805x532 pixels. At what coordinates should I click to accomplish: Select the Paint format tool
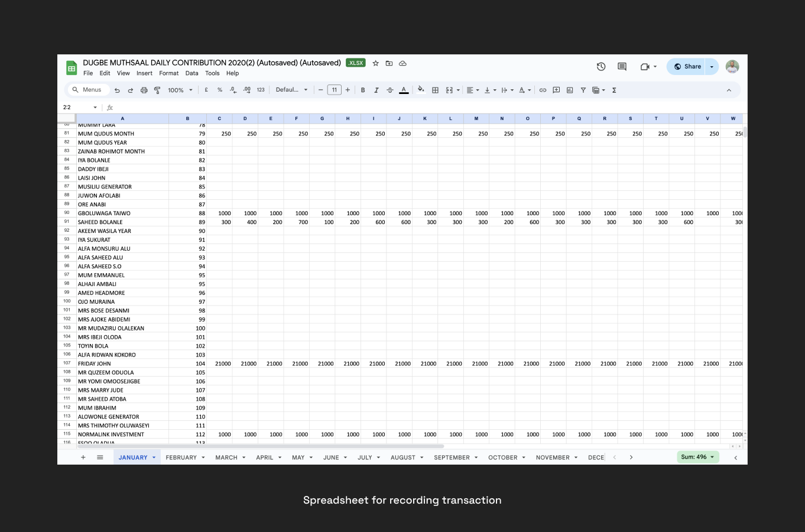click(x=157, y=90)
